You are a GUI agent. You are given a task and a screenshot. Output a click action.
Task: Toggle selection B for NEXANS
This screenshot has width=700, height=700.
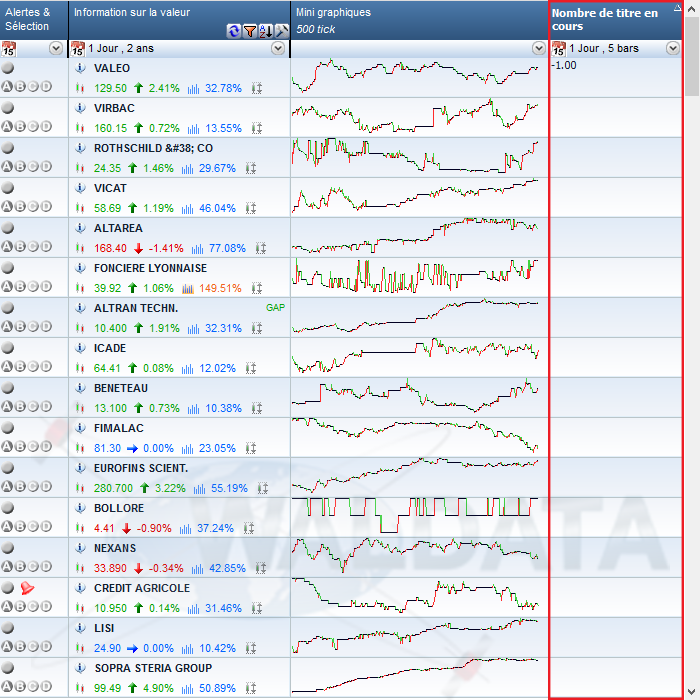[20, 567]
